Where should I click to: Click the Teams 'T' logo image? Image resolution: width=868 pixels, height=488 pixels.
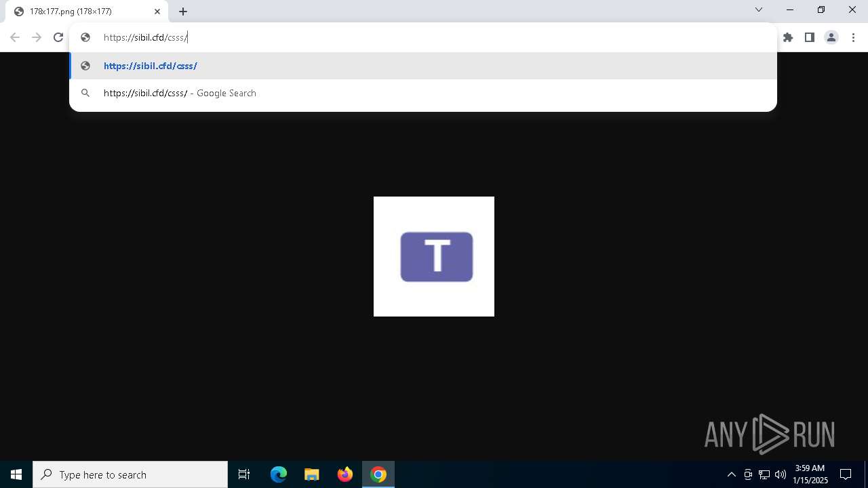434,256
